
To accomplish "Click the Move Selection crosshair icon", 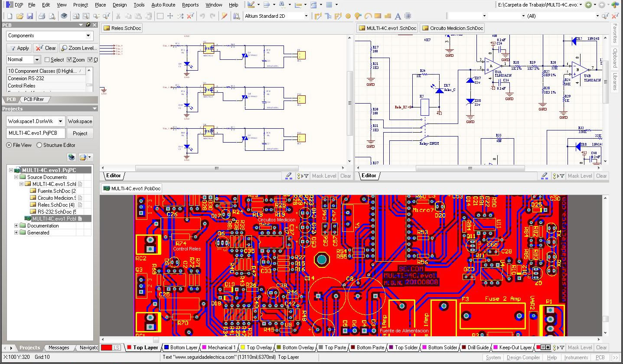I will click(x=170, y=16).
